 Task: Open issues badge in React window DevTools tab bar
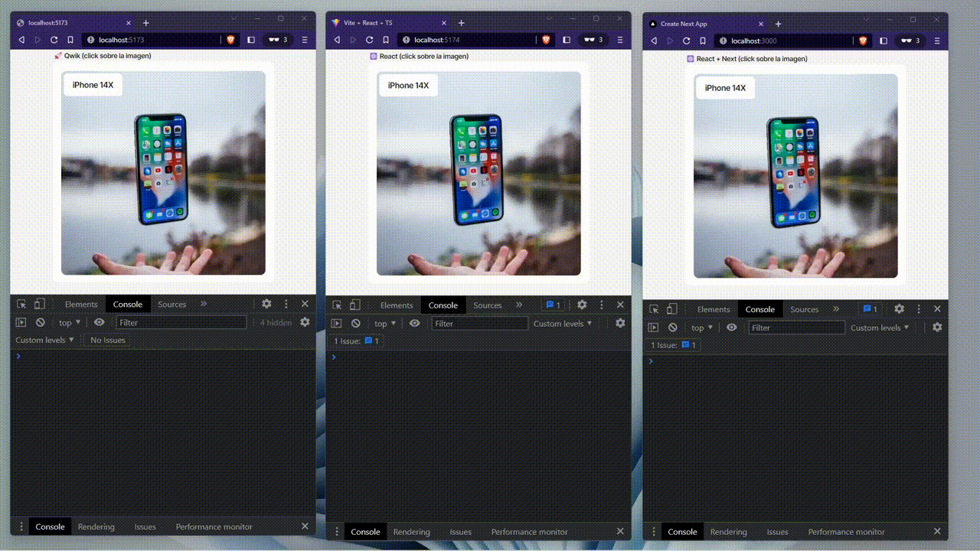click(x=553, y=305)
